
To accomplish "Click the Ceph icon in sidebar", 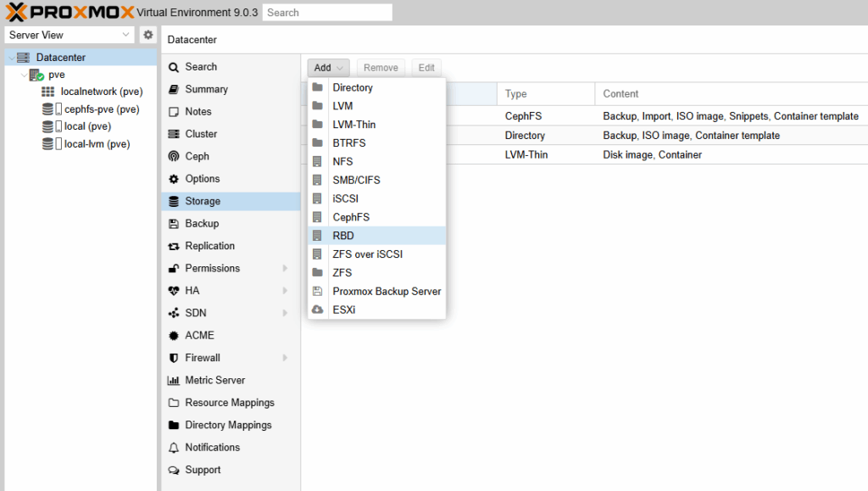I will [174, 156].
